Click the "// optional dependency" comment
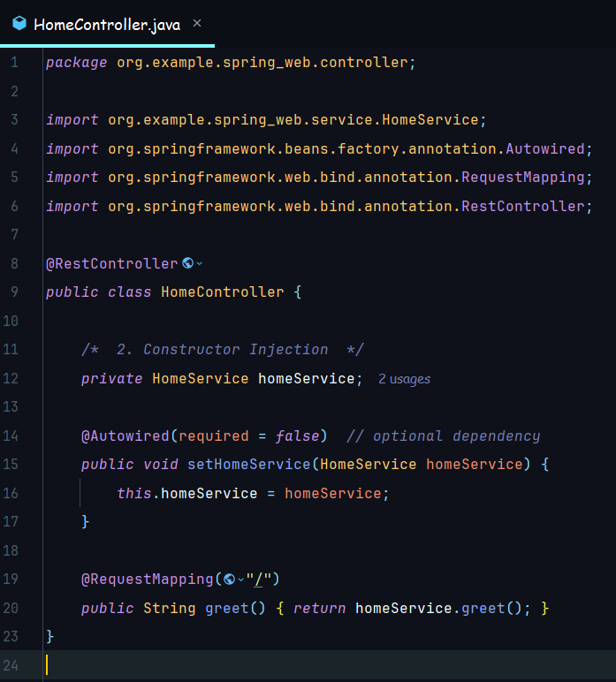This screenshot has width=616, height=682. (444, 436)
